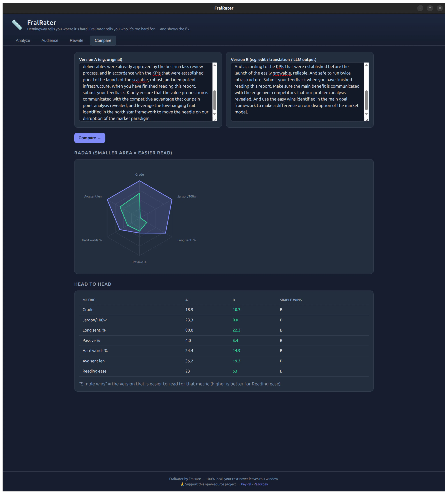This screenshot has height=494, width=448.
Task: Click Passive % value 3.4
Action: pyautogui.click(x=235, y=340)
